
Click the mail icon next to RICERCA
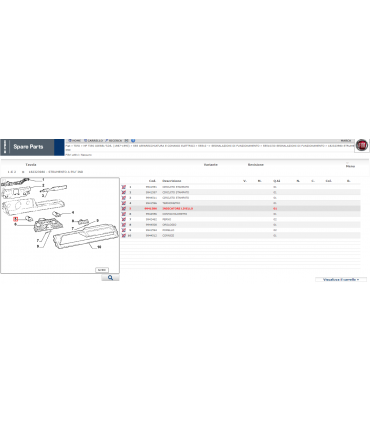pos(127,141)
